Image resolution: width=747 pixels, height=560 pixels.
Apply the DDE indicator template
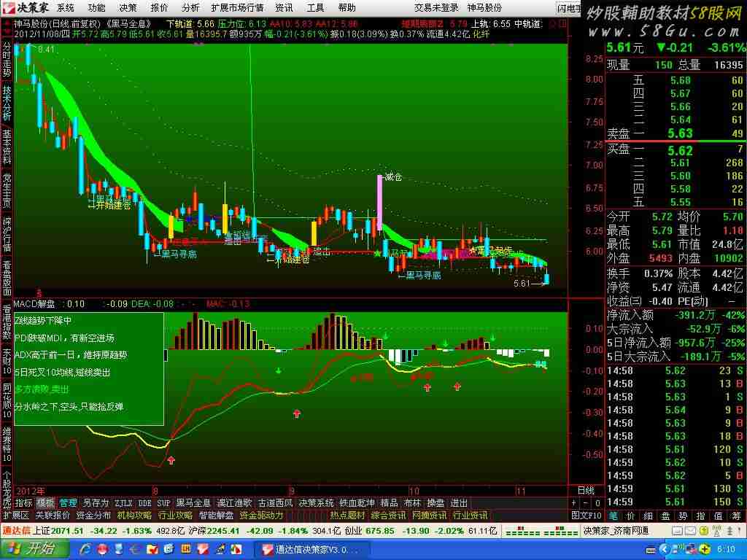[x=145, y=503]
